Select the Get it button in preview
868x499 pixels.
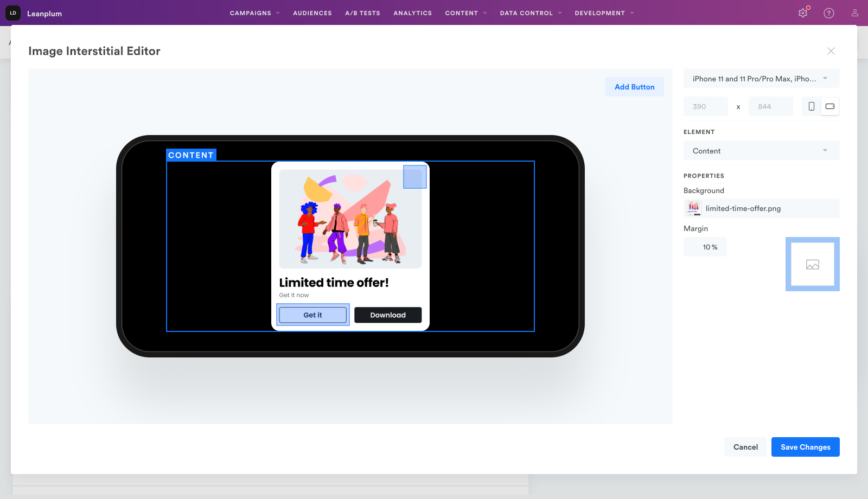(313, 315)
